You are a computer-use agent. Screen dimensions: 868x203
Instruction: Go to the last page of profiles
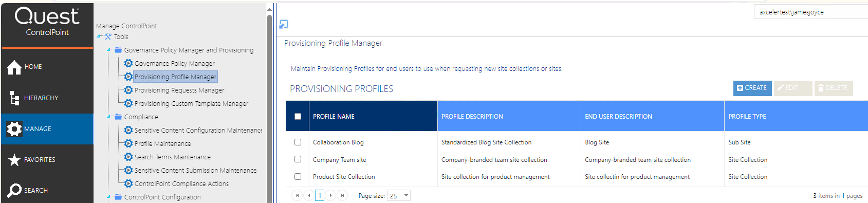[342, 195]
